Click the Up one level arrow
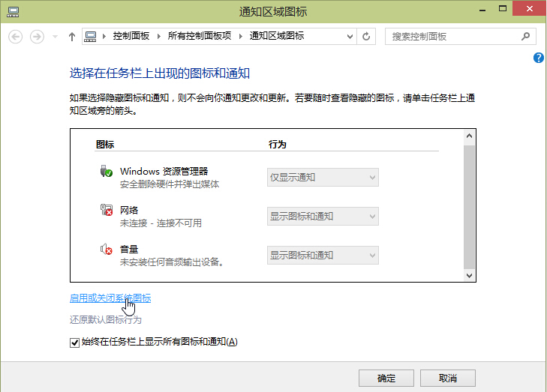This screenshot has width=547, height=392. [72, 36]
